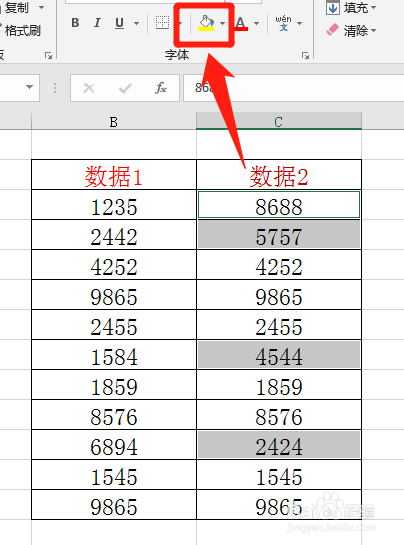This screenshot has height=545, width=404.
Task: Open the underline style dropdown arrow
Action: coord(136,24)
